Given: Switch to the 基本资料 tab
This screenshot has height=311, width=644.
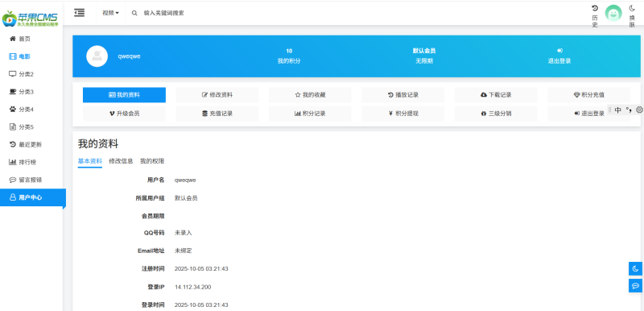Looking at the screenshot, I should pyautogui.click(x=90, y=161).
